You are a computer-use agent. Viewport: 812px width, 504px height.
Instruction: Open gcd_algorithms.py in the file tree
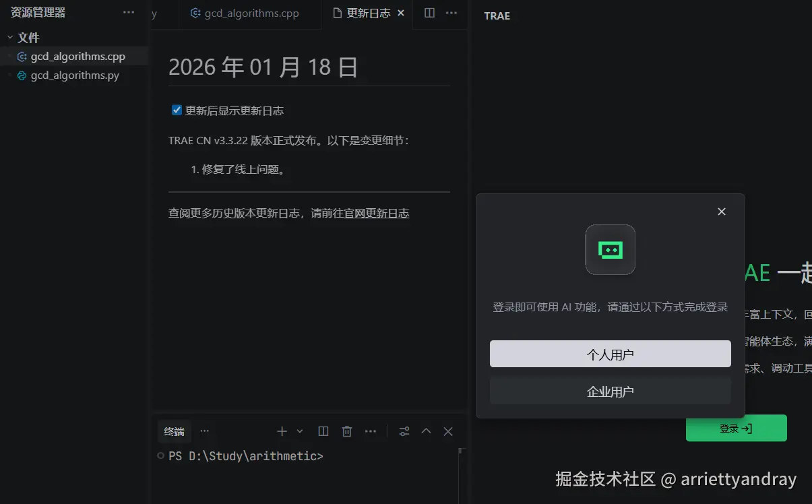coord(75,75)
